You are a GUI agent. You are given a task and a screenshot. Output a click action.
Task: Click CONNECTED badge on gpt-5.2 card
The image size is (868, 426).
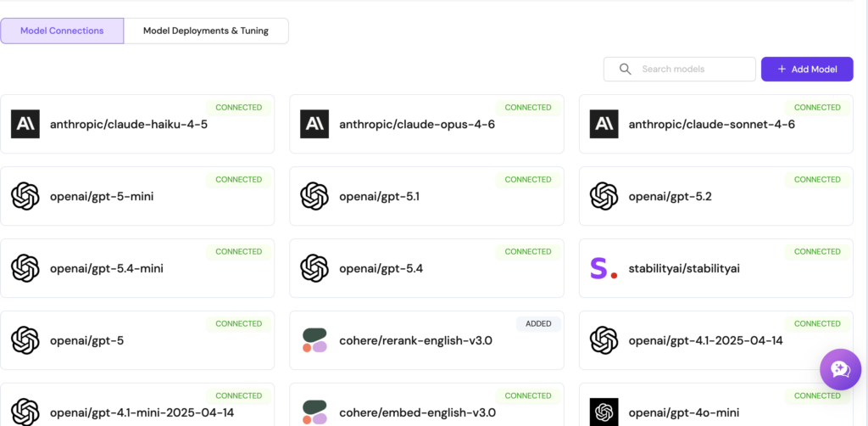pyautogui.click(x=817, y=180)
